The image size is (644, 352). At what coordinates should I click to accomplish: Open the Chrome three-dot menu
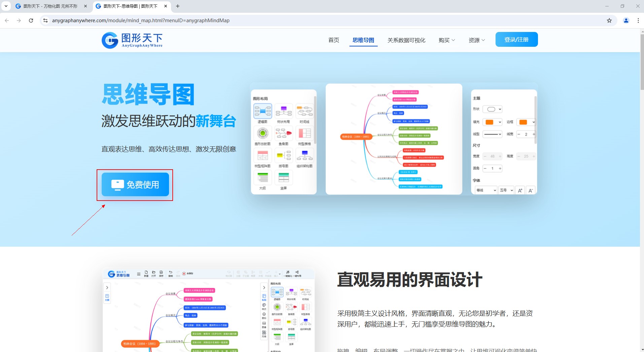(x=638, y=21)
